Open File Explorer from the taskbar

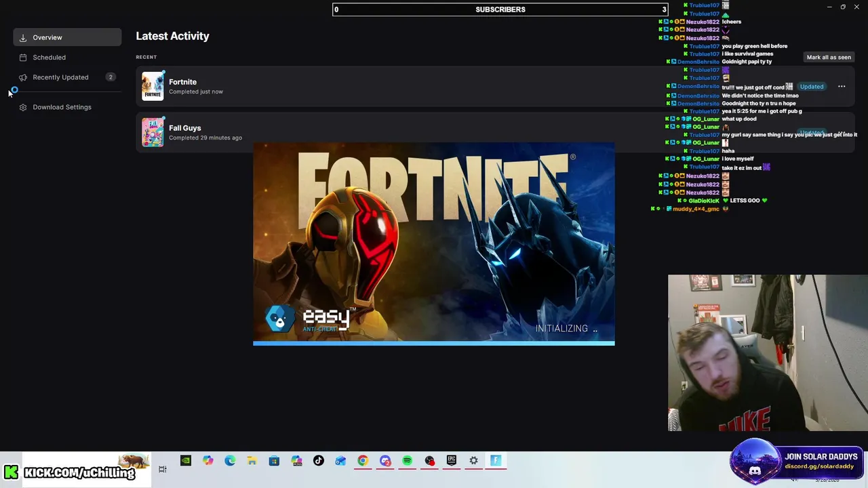pyautogui.click(x=252, y=461)
